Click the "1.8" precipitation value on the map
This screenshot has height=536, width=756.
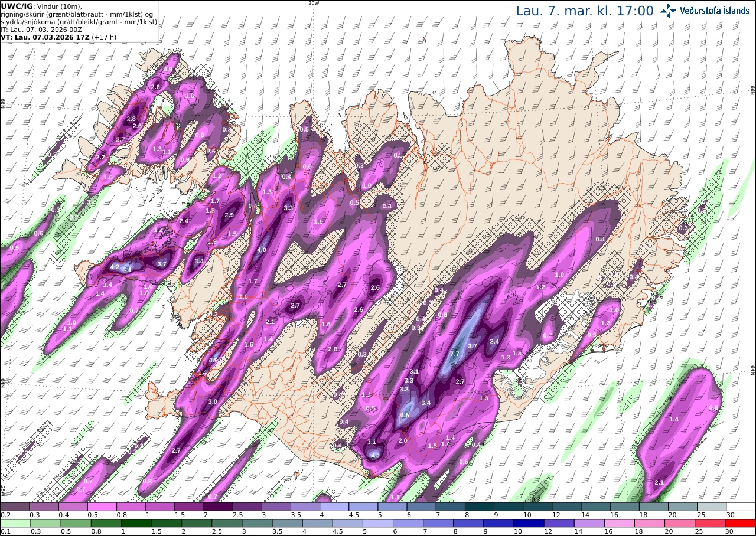pos(210,210)
